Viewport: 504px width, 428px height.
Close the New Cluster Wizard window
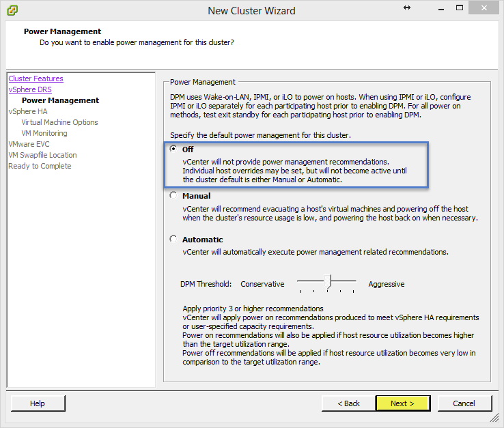484,8
